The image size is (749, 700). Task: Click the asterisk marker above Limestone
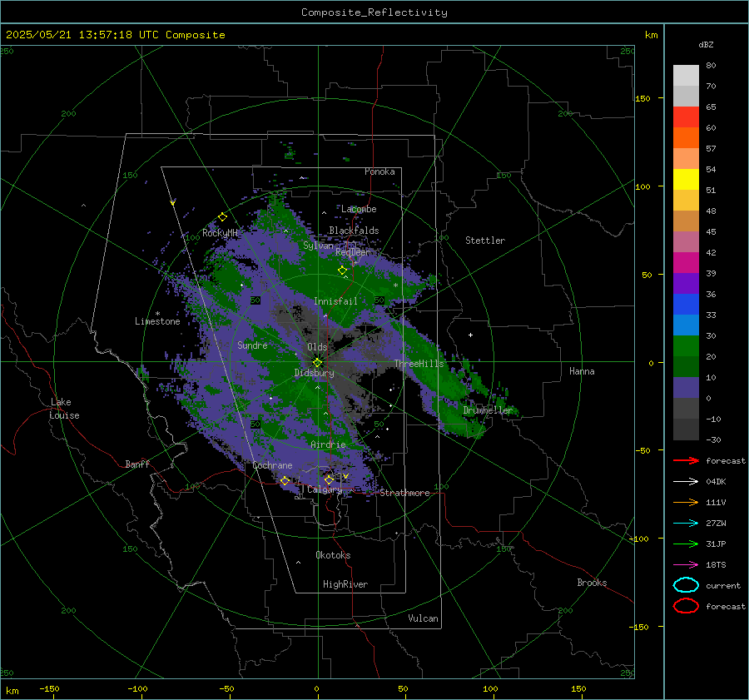click(x=157, y=314)
